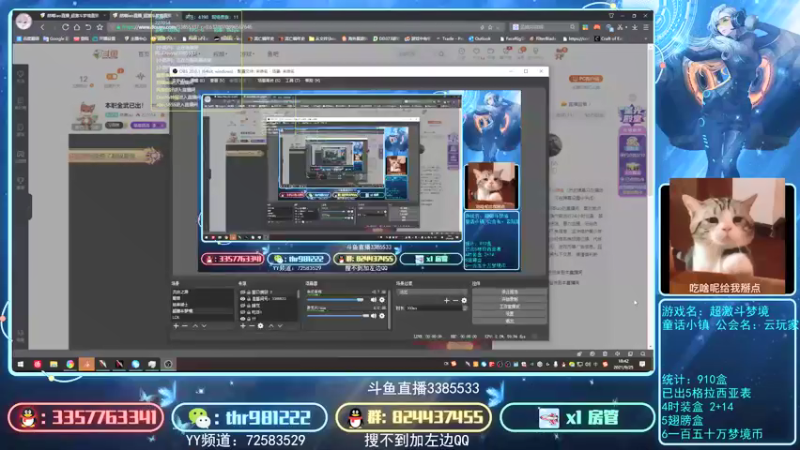
Task: Add a new scene in OBS Scenes panel
Action: point(176,326)
